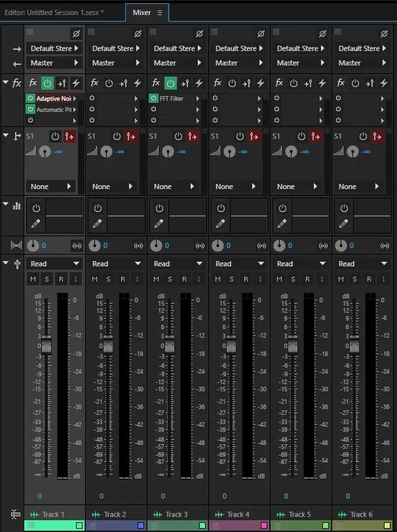Click Track 3 send level knob
Screen dimensions: 397x532
(168, 151)
